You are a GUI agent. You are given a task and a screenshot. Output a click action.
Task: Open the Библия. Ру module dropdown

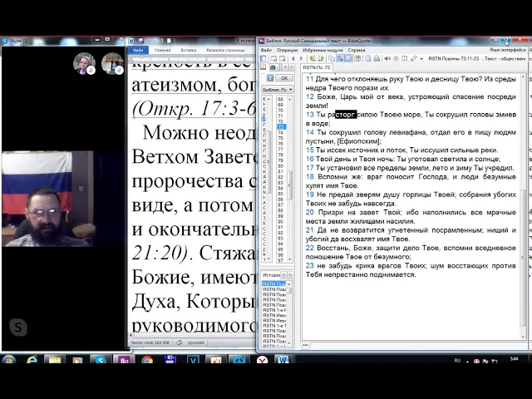(x=277, y=90)
